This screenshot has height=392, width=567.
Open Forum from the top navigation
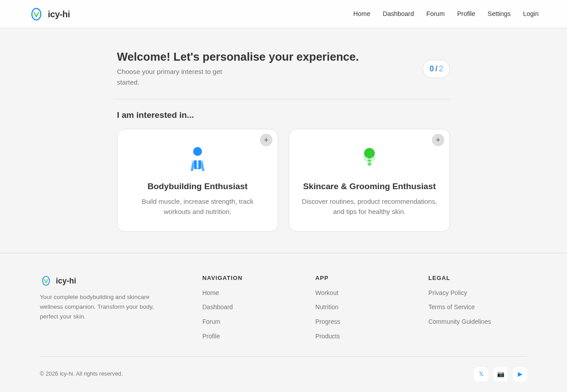[435, 14]
